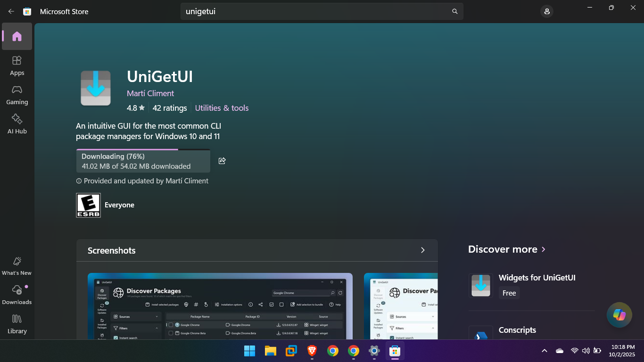This screenshot has height=362, width=644.
Task: Click the Downloading progress bar button
Action: click(x=143, y=161)
